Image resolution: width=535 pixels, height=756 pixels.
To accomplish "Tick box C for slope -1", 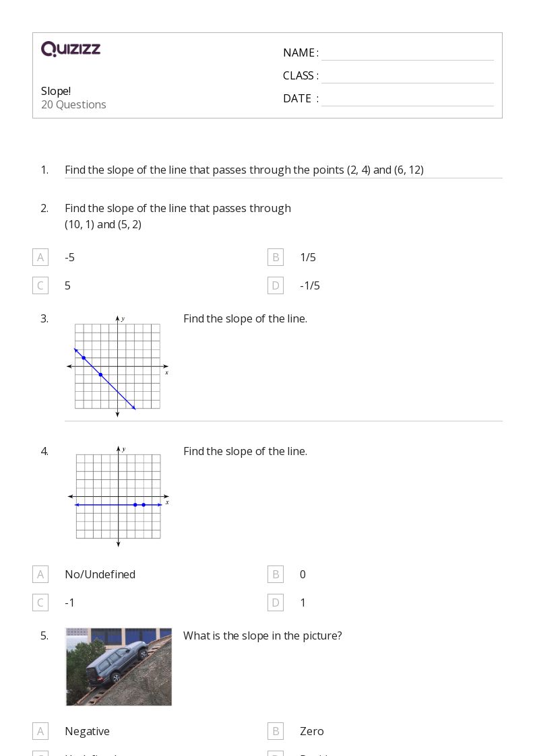I will (x=40, y=603).
